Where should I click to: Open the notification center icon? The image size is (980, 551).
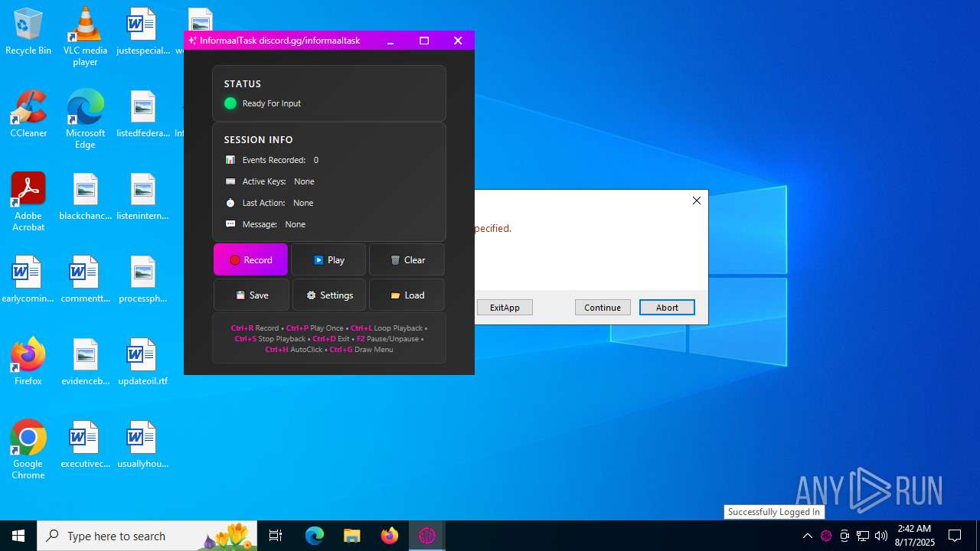click(x=955, y=536)
